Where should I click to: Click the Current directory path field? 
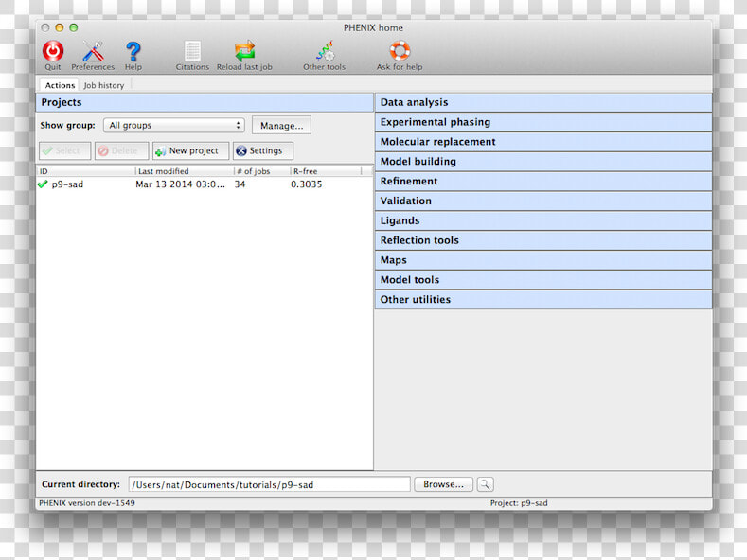(269, 484)
